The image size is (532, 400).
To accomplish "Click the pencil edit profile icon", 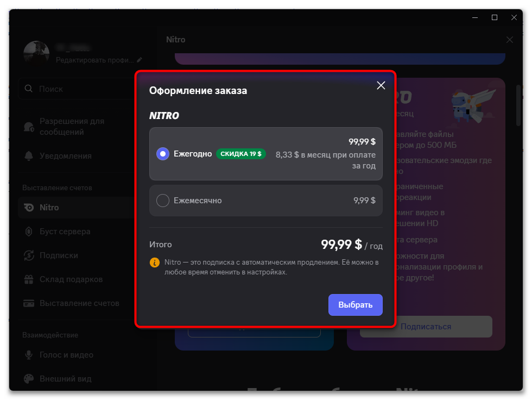I will pos(140,60).
